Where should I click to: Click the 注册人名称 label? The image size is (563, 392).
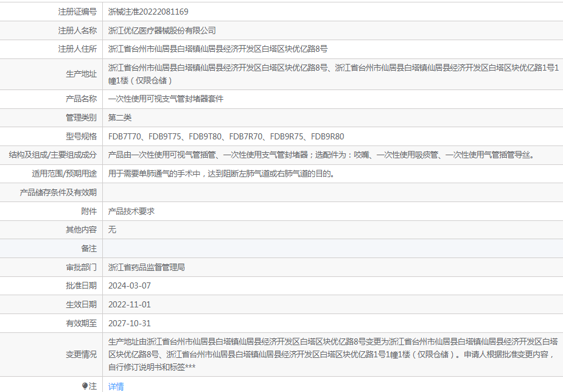(x=77, y=30)
